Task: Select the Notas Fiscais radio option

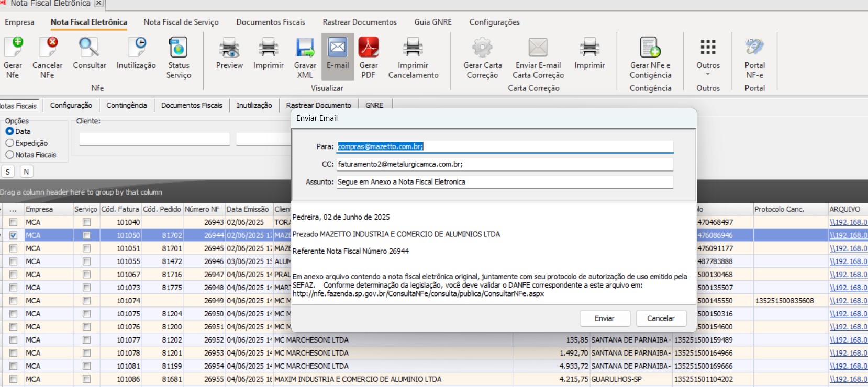Action: tap(10, 155)
